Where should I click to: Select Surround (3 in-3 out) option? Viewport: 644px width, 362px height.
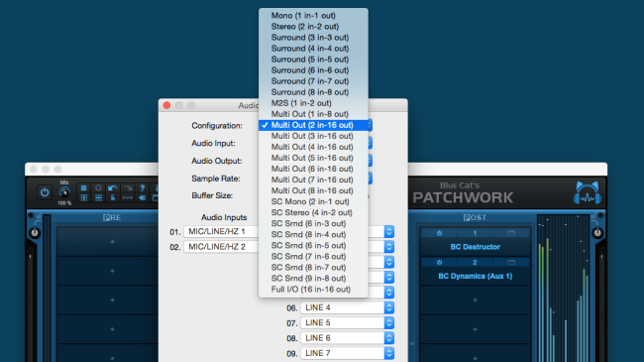[313, 38]
